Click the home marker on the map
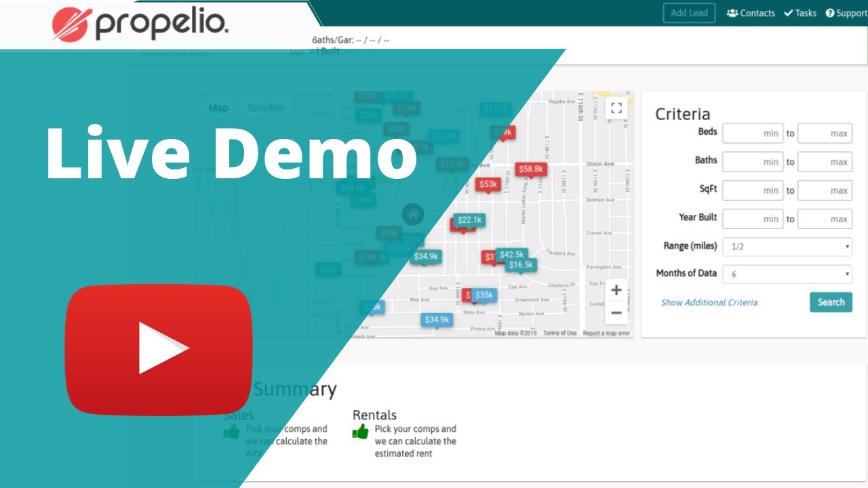This screenshot has width=868, height=488. coord(413,215)
